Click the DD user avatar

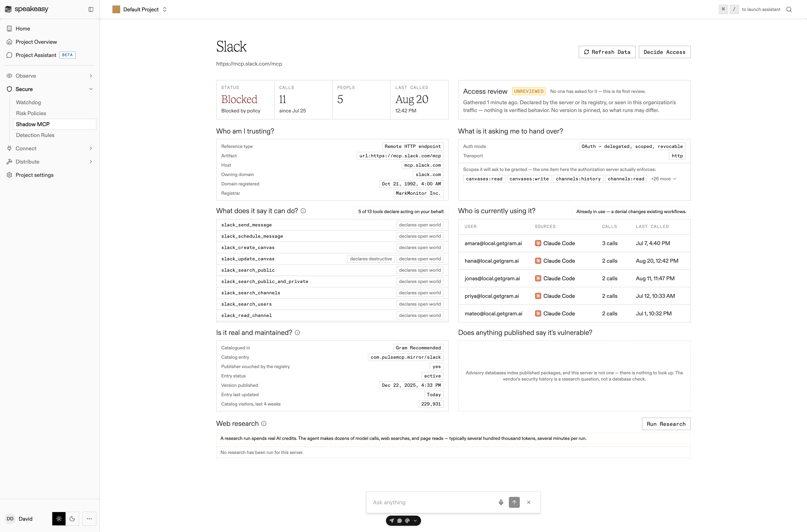tap(10, 518)
